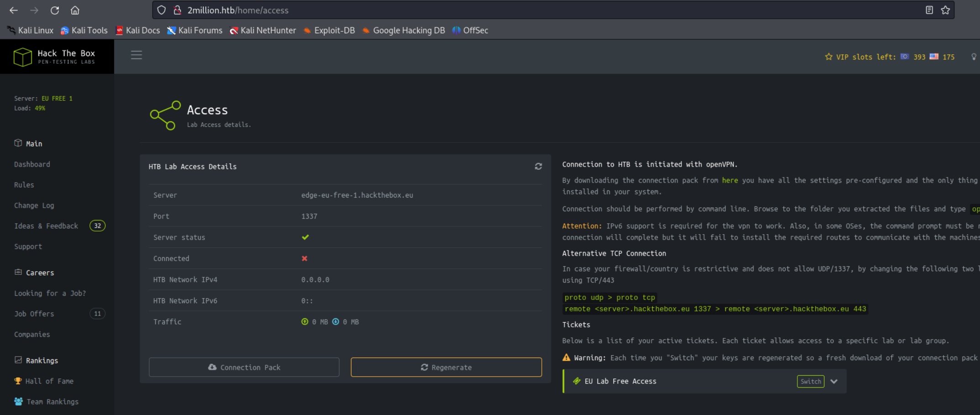Click the yellow warning triangle icon
Image resolution: width=980 pixels, height=415 pixels.
coord(566,357)
